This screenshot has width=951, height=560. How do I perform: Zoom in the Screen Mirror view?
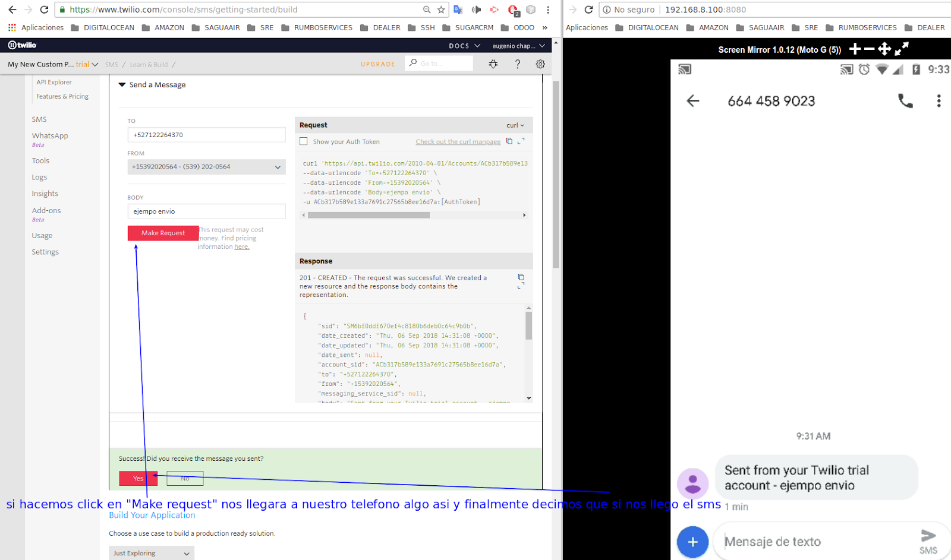tap(855, 49)
